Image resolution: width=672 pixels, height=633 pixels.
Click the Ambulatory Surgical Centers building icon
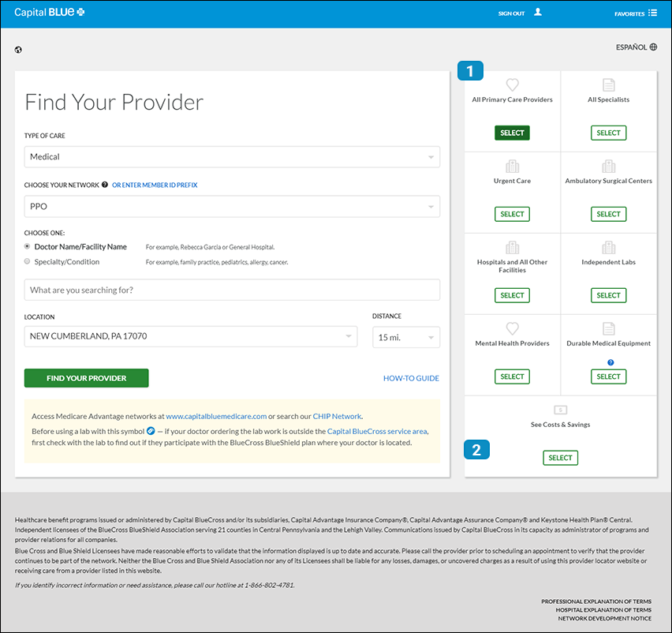[609, 166]
